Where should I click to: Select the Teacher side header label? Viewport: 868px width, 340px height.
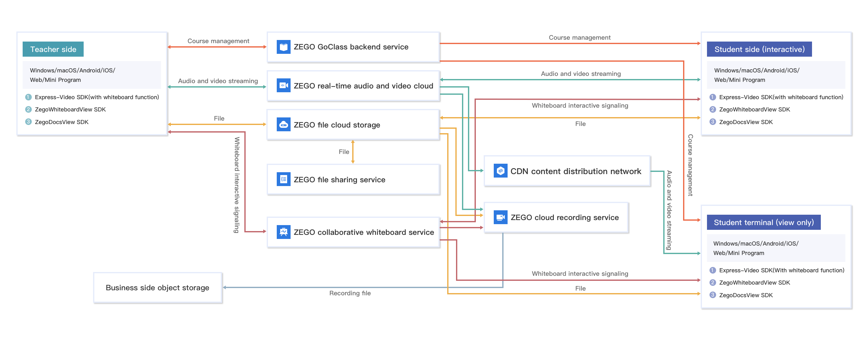tap(53, 49)
